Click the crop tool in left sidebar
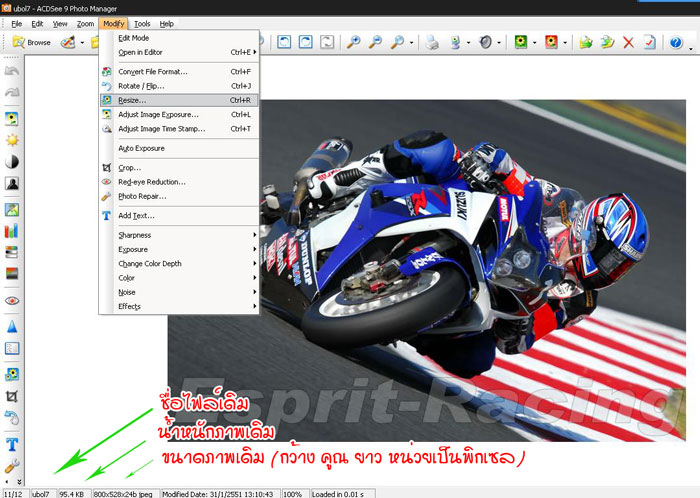This screenshot has width=700, height=498. pyautogui.click(x=13, y=396)
